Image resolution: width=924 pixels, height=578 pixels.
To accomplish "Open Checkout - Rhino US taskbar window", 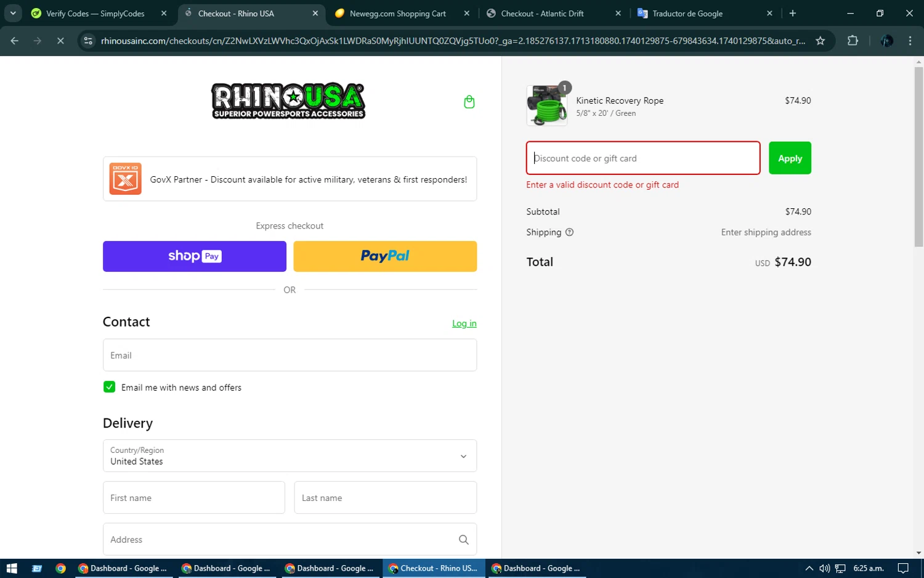I will pyautogui.click(x=434, y=568).
